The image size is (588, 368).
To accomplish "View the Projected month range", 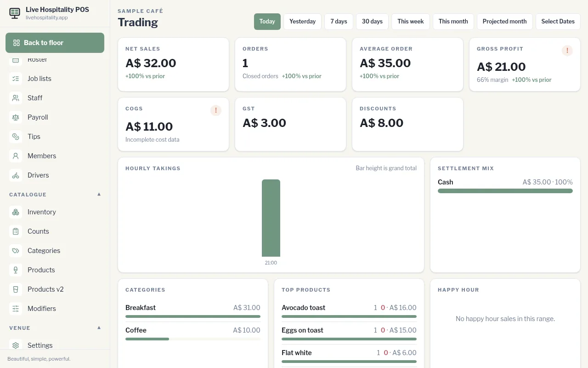I will click(505, 22).
